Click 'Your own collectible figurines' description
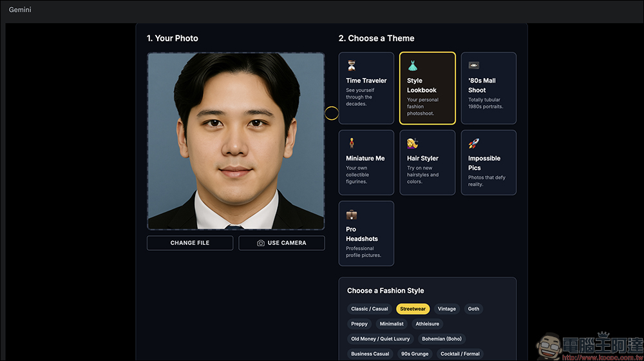 click(357, 175)
